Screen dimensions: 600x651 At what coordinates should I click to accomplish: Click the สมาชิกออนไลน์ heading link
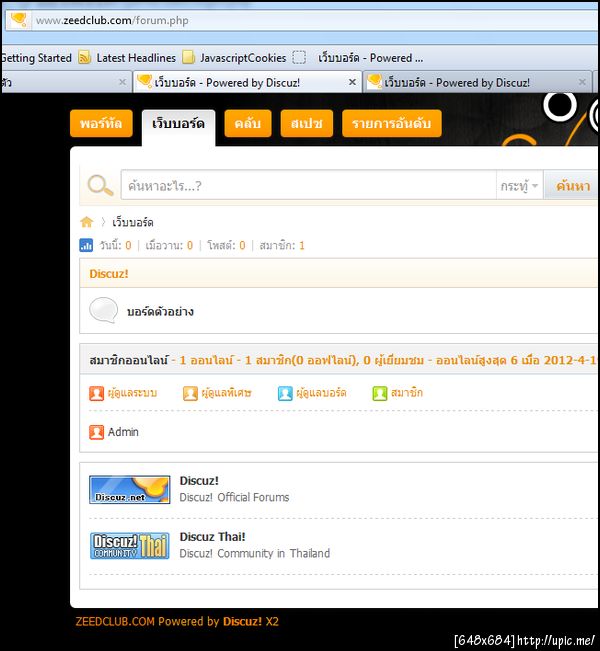(129, 360)
